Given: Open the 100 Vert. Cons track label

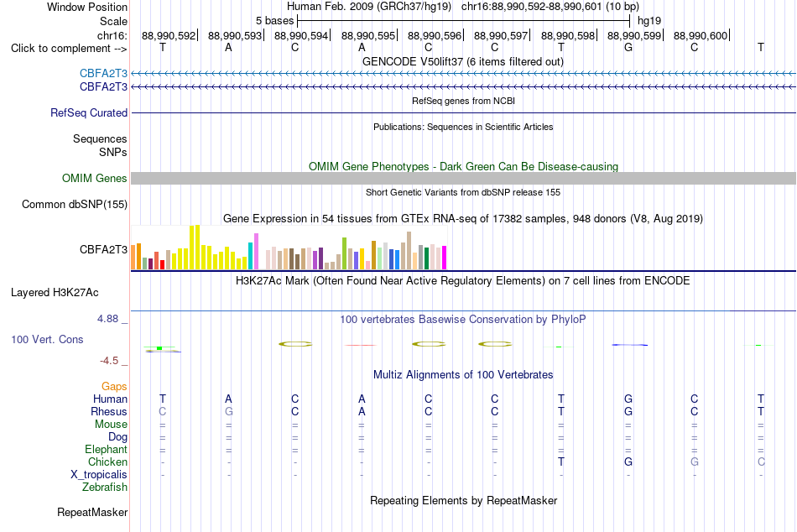Looking at the screenshot, I should pyautogui.click(x=47, y=339).
